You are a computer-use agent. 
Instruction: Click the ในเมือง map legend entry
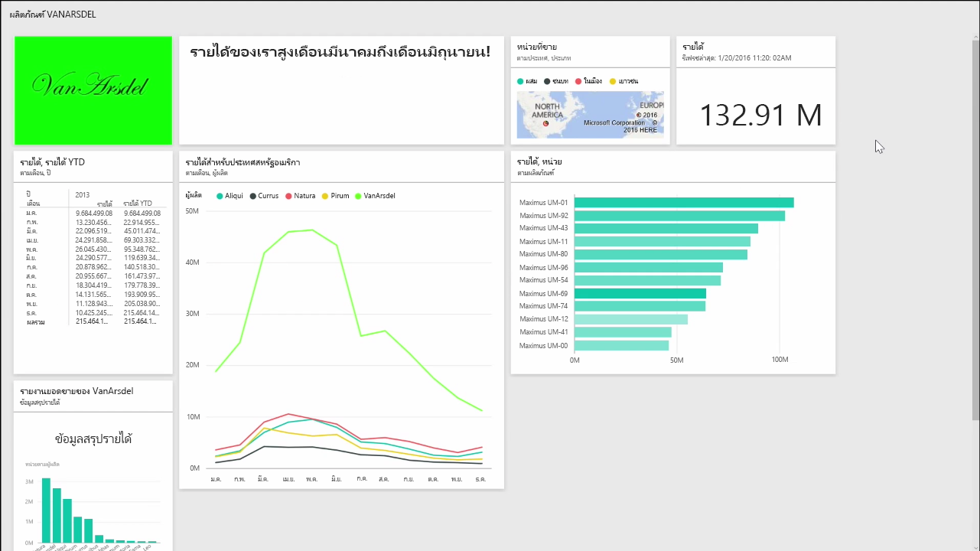[x=589, y=80]
